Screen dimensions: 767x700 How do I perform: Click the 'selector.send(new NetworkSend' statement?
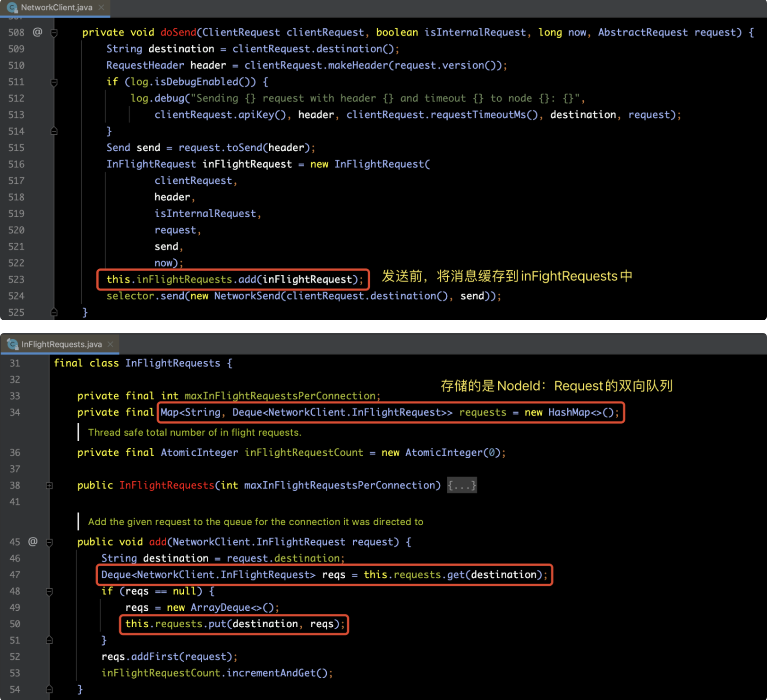304,296
